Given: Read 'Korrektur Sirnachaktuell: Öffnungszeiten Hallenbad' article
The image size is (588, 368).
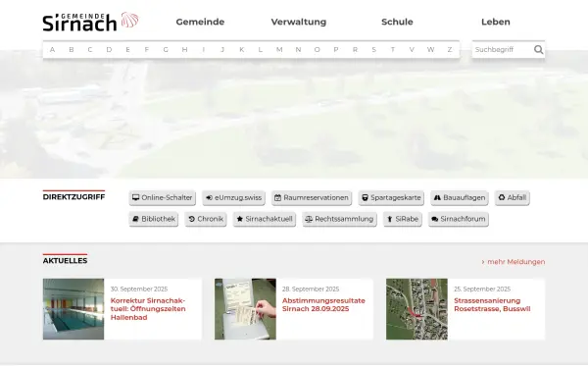Looking at the screenshot, I should tap(148, 309).
